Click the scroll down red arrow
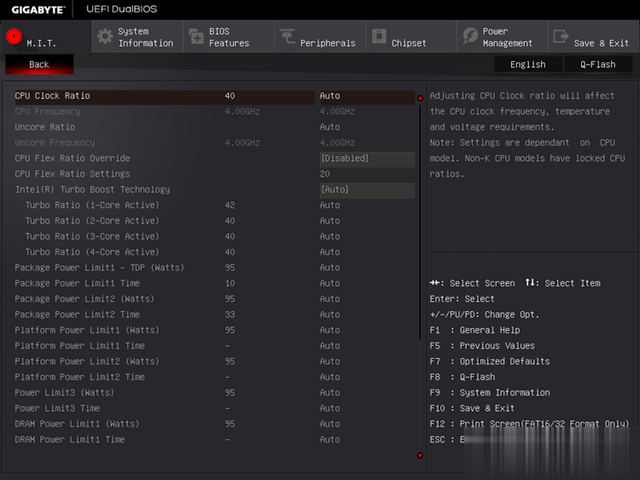 [x=420, y=456]
